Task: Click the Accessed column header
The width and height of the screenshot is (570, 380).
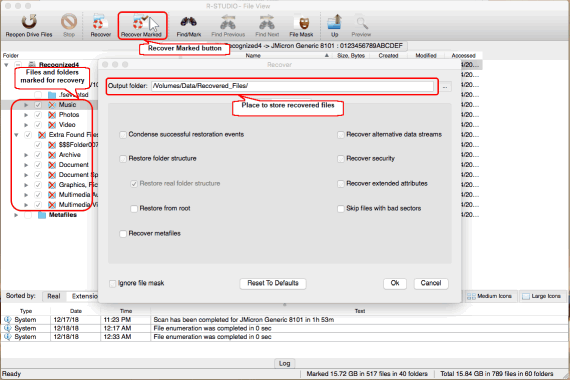Action: [x=463, y=56]
